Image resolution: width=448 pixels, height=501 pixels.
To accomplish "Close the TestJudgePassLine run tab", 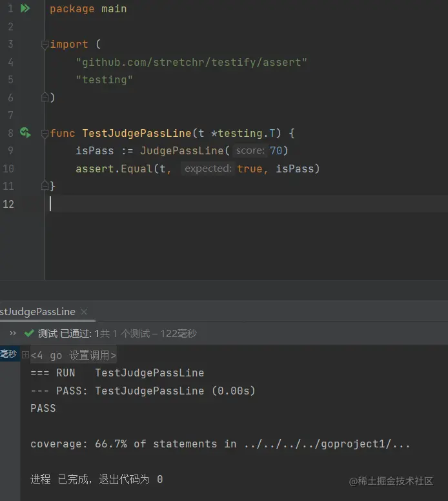I will [84, 312].
